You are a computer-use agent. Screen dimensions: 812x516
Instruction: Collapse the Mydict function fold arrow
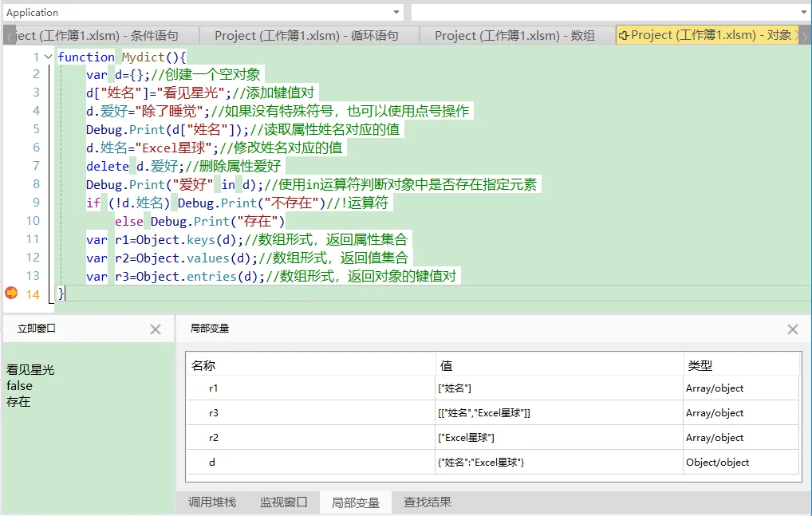(x=48, y=57)
